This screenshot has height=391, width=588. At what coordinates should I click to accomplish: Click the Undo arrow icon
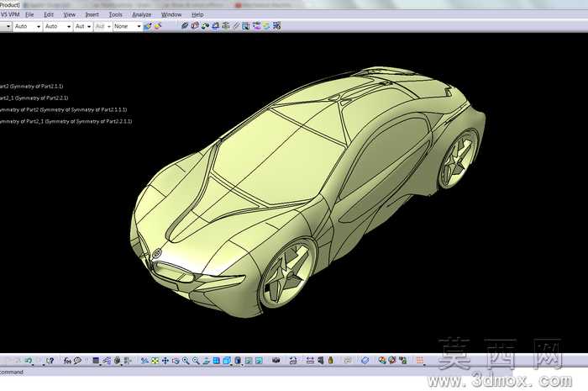click(28, 361)
